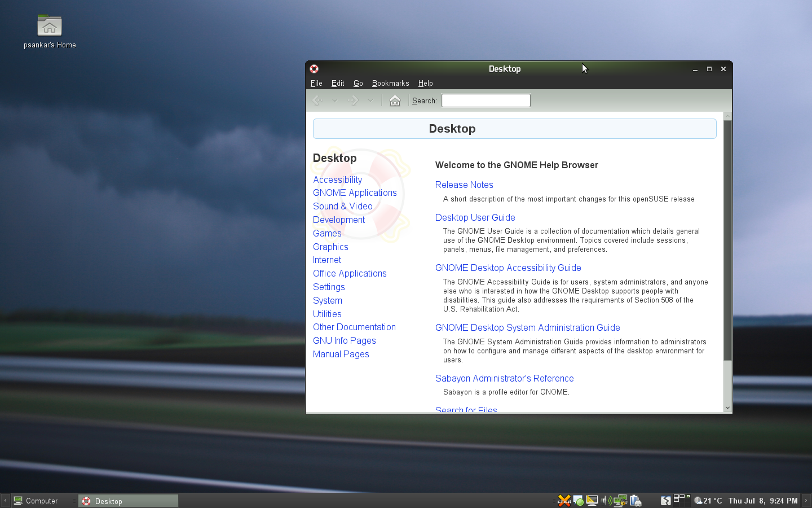Click into the Search text field
This screenshot has height=508, width=812.
pos(486,100)
